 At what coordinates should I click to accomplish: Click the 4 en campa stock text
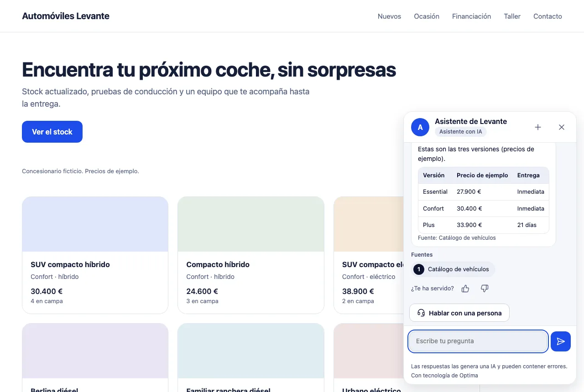(x=47, y=301)
